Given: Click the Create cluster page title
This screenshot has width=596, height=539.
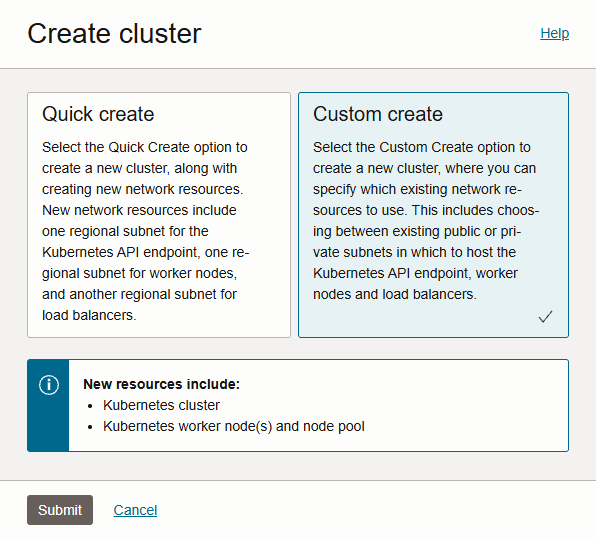Looking at the screenshot, I should (x=114, y=33).
